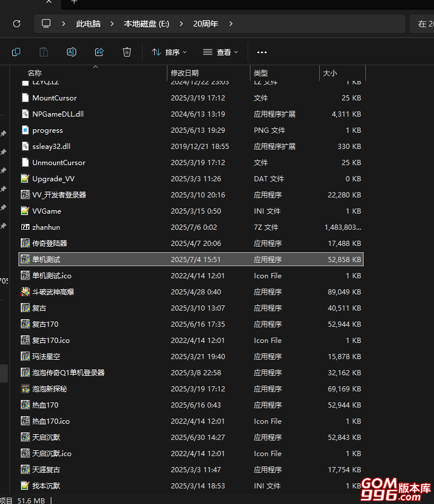
Task: Click the Delete trash can icon
Action: tap(127, 52)
